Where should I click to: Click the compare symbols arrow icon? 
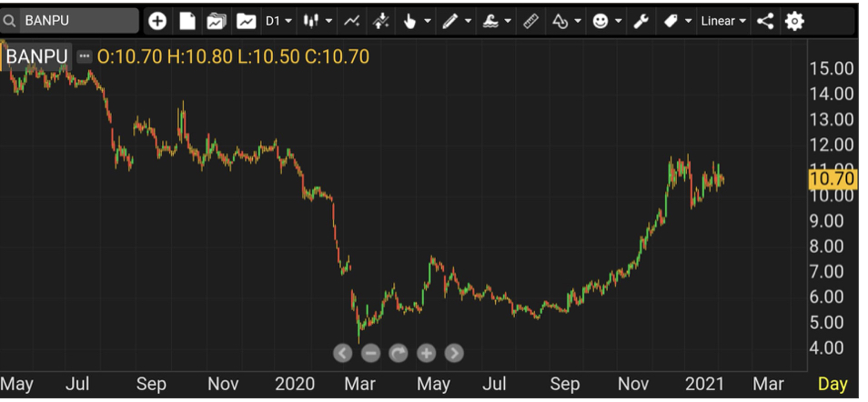(x=381, y=21)
